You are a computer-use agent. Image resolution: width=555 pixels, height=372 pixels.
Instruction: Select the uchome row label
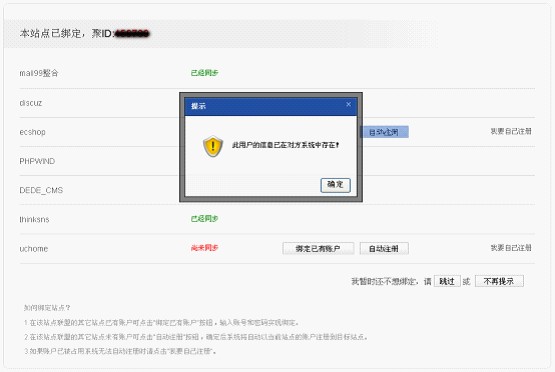(34, 249)
